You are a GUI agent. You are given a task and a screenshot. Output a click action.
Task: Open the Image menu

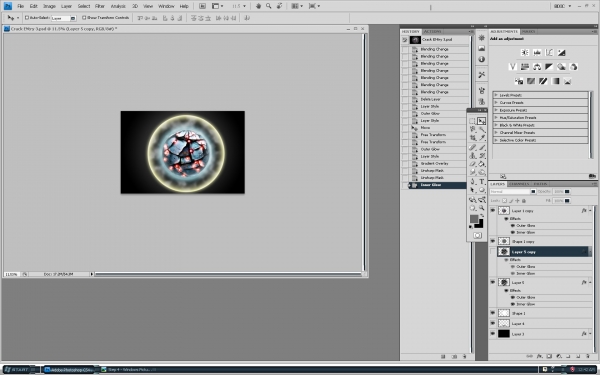click(49, 6)
